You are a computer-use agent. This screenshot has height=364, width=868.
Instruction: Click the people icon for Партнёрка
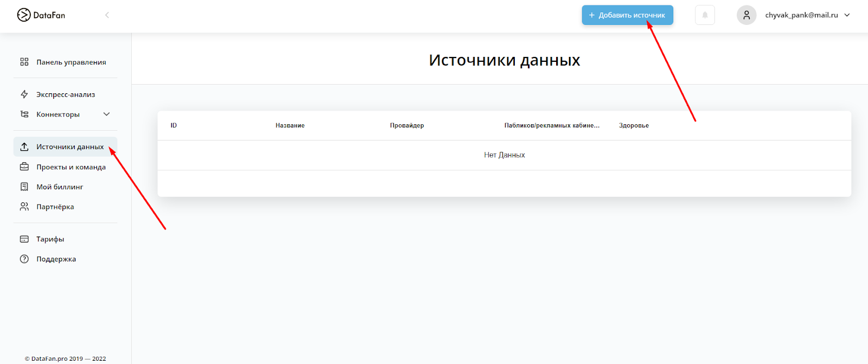pos(24,207)
